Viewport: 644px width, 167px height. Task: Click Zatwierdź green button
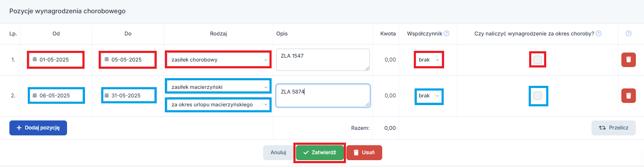pos(319,152)
